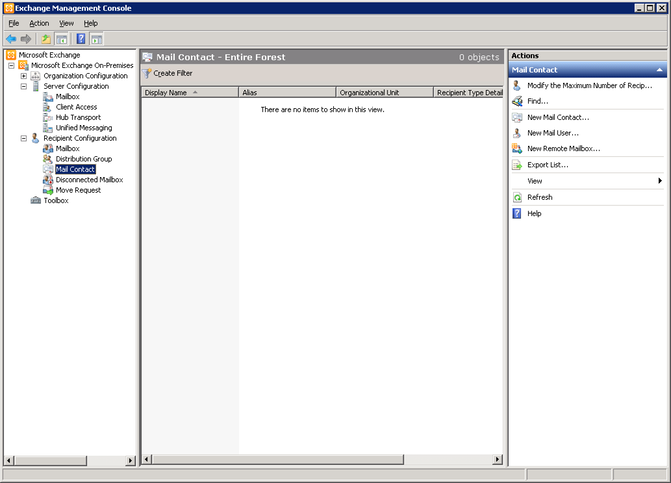This screenshot has height=483, width=671.
Task: Click left arrow of tree pane scrollbar
Action: coord(9,461)
